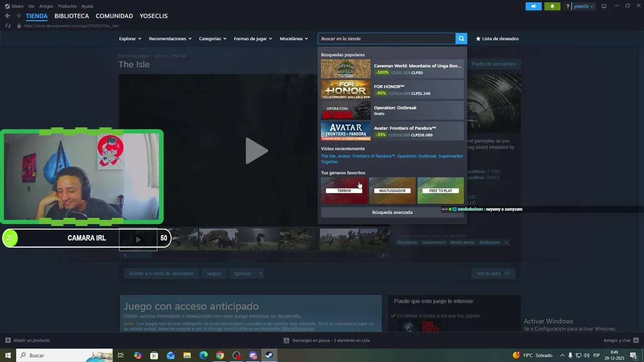Switch to the COMUNIDAD tab

[x=114, y=16]
